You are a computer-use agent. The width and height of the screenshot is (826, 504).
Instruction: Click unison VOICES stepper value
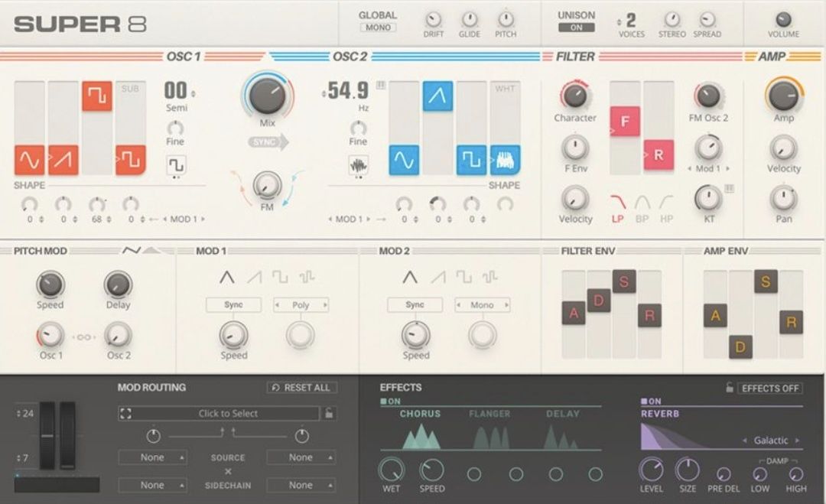[x=627, y=21]
